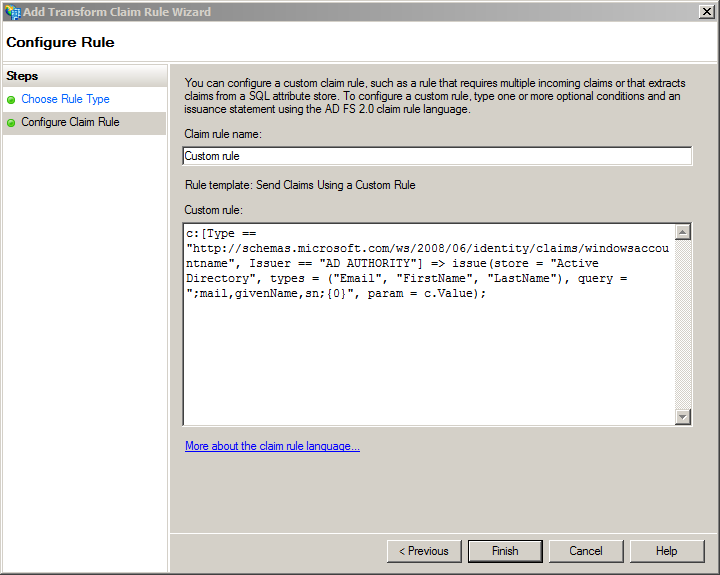Screen dimensions: 720x575
Task: Click the custom rule scrollbar track
Action: (x=683, y=324)
